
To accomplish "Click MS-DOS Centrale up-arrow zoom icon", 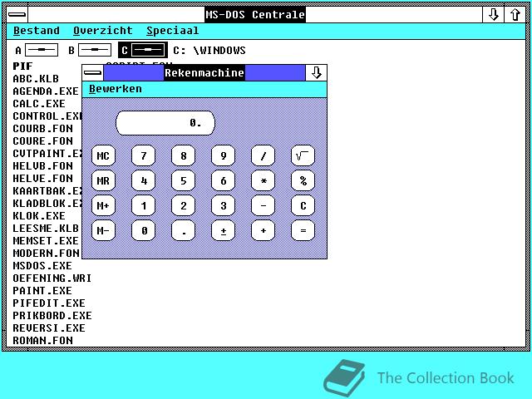I will (x=515, y=15).
